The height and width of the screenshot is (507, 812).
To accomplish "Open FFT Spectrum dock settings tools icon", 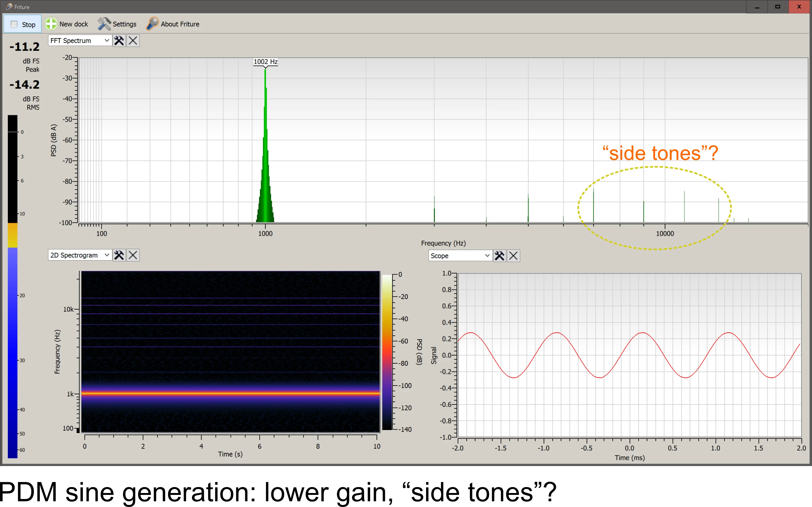I will click(x=119, y=41).
